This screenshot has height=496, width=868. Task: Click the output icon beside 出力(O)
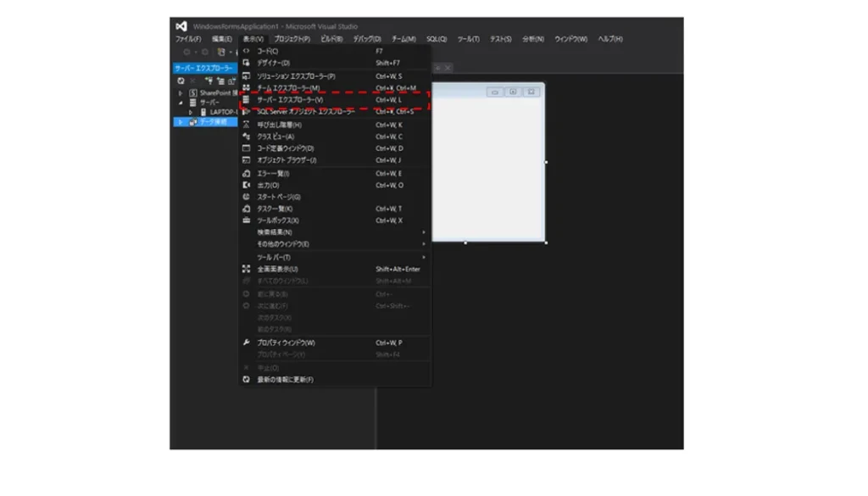[246, 185]
